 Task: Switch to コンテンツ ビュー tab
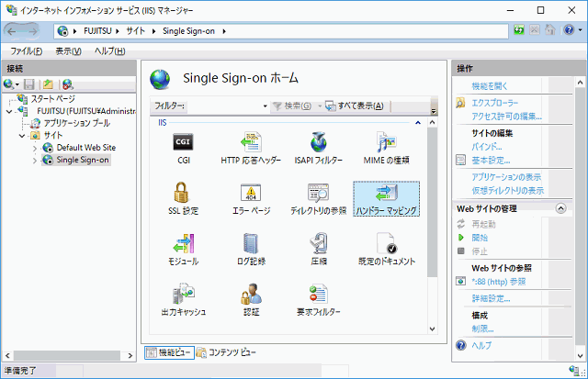(226, 352)
